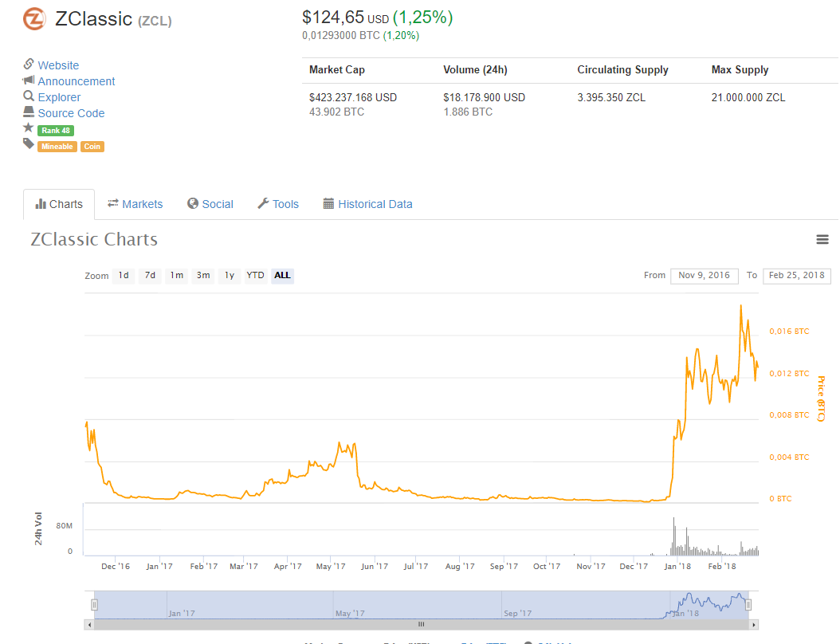Click the Circulating Supply value 3.395.350 ZCL
Viewport: 840px width, 644px height.
pos(611,97)
